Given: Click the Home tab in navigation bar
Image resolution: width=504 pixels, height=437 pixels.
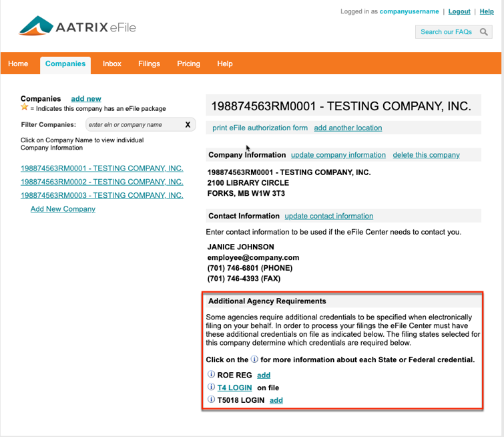Looking at the screenshot, I should pyautogui.click(x=18, y=64).
